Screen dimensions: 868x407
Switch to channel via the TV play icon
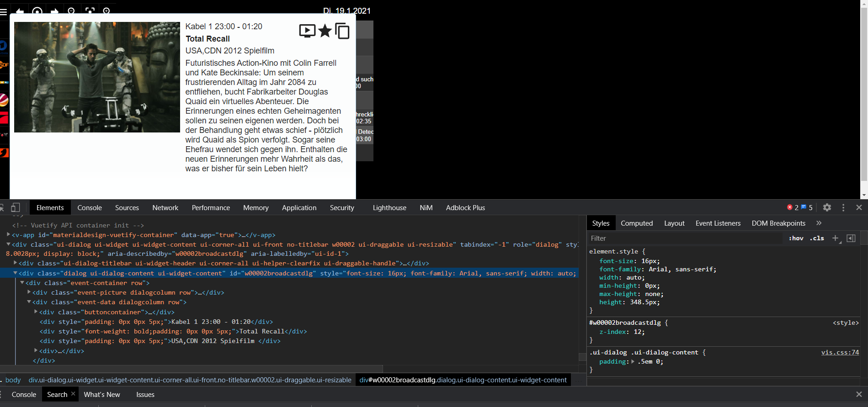[x=307, y=31]
